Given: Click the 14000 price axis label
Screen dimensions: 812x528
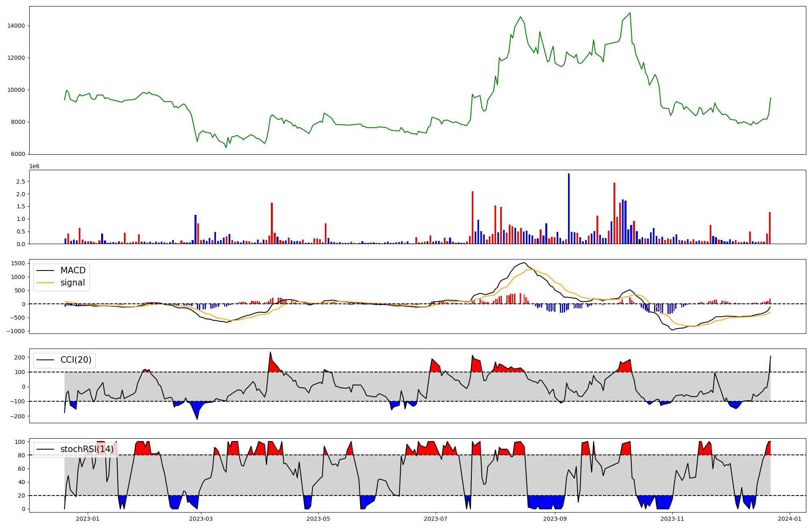Looking at the screenshot, I should 16,26.
